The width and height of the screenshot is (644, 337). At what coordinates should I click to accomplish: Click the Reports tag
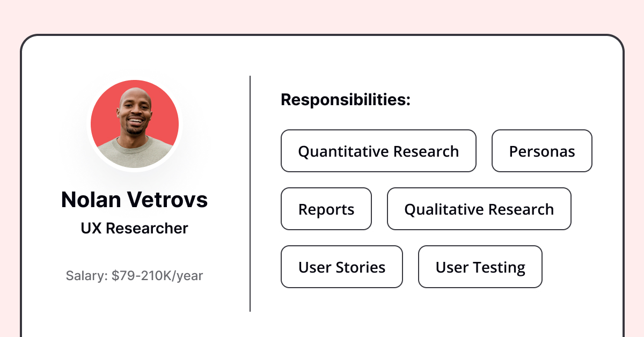(326, 209)
